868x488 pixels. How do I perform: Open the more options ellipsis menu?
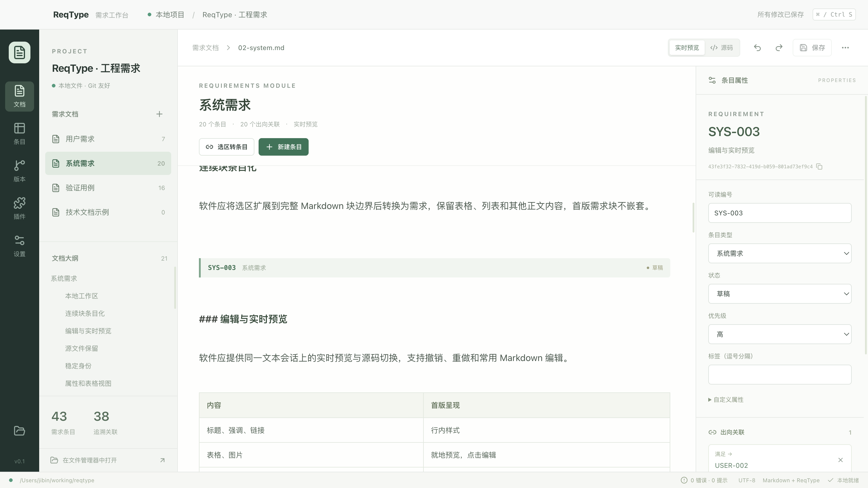(x=845, y=48)
